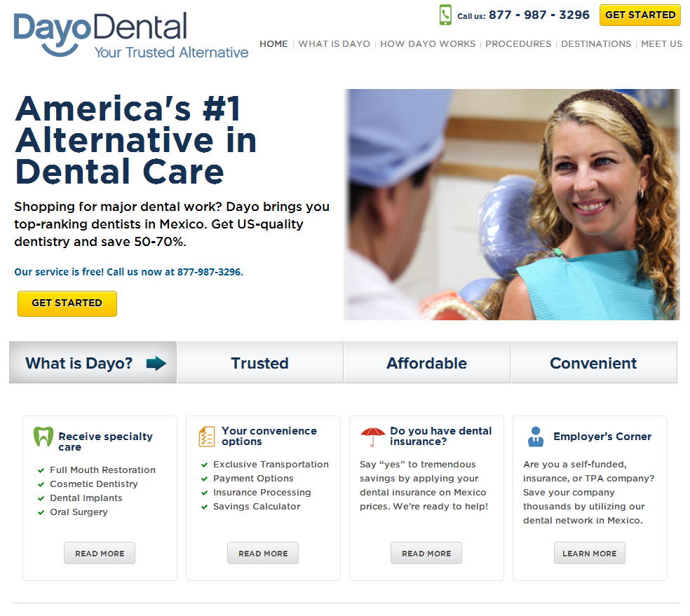Viewport: 690px width, 616px height.
Task: Click header Get Started button
Action: 640,15
